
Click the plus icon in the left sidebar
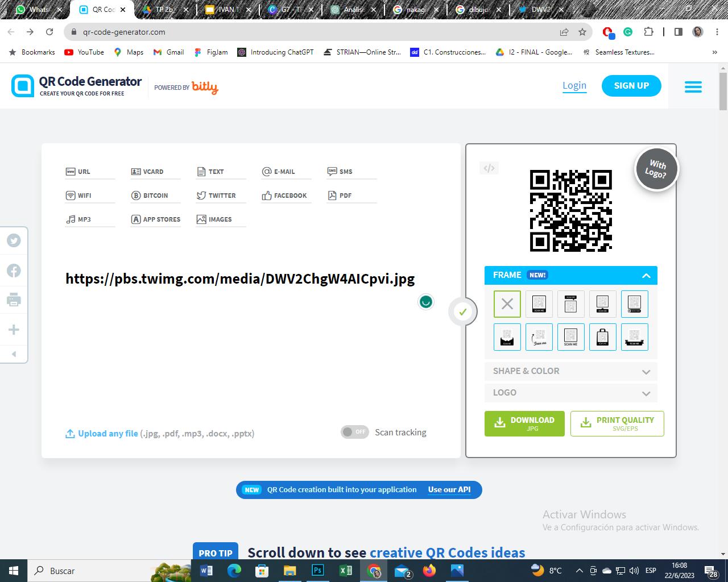[14, 330]
